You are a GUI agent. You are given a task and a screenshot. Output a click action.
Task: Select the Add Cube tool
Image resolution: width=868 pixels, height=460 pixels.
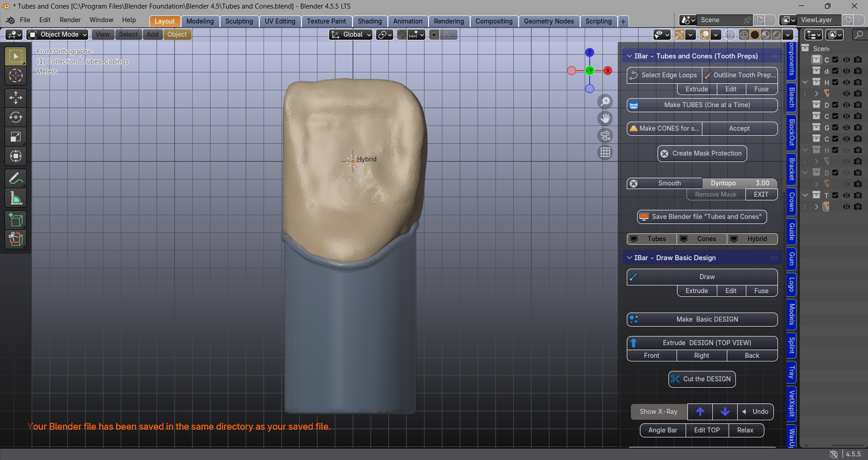point(16,220)
